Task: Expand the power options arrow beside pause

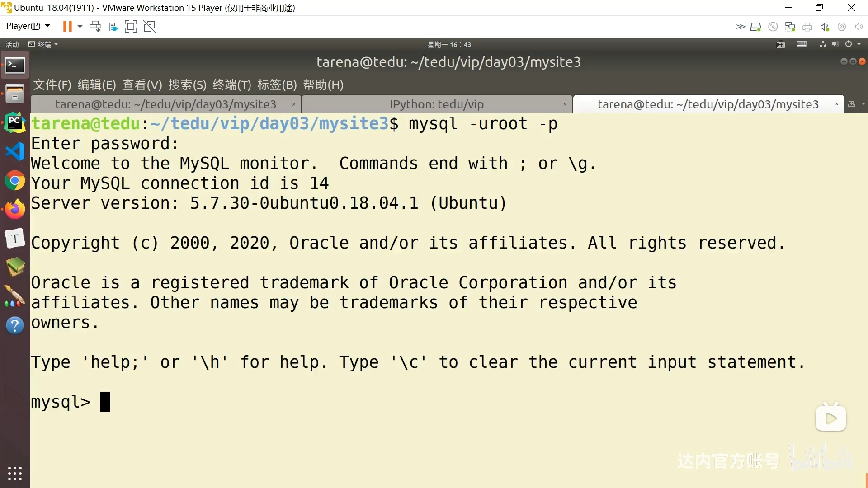Action: coord(80,27)
